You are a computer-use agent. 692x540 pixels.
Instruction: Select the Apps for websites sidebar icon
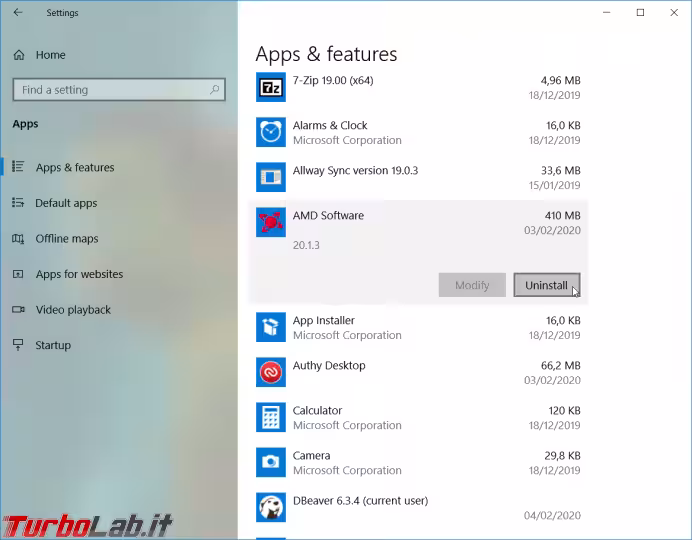pyautogui.click(x=18, y=274)
